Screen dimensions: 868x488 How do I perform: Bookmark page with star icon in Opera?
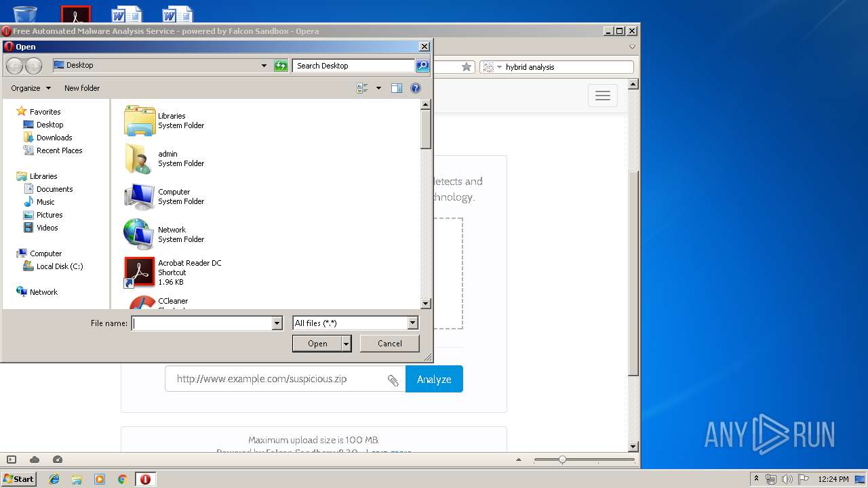click(467, 67)
